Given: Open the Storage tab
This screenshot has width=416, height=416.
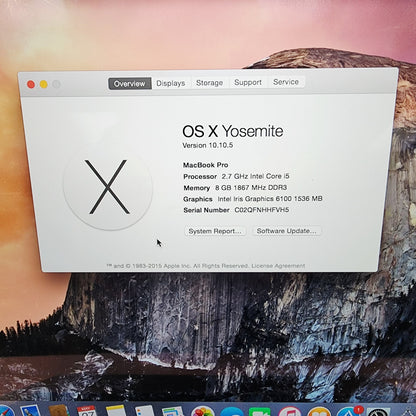Looking at the screenshot, I should pos(209,83).
